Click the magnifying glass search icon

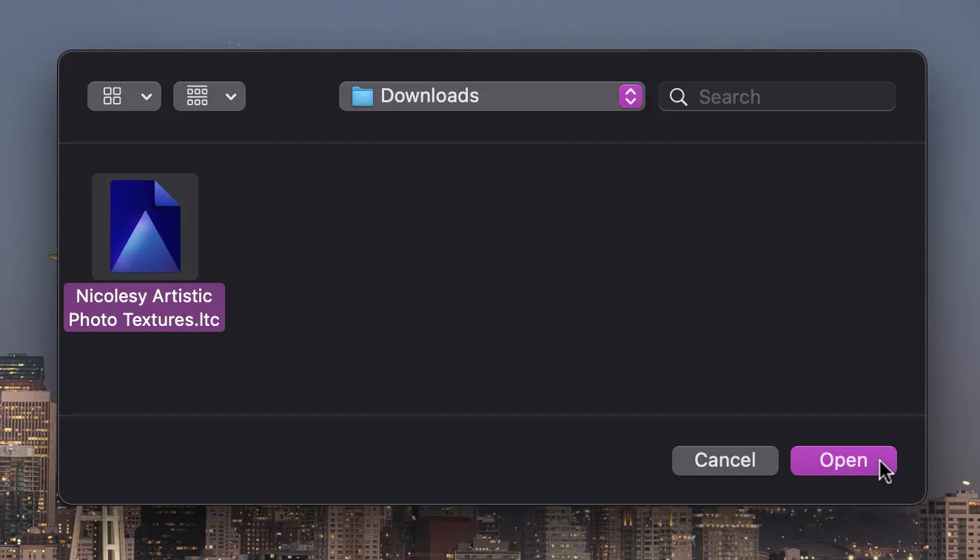pyautogui.click(x=678, y=97)
